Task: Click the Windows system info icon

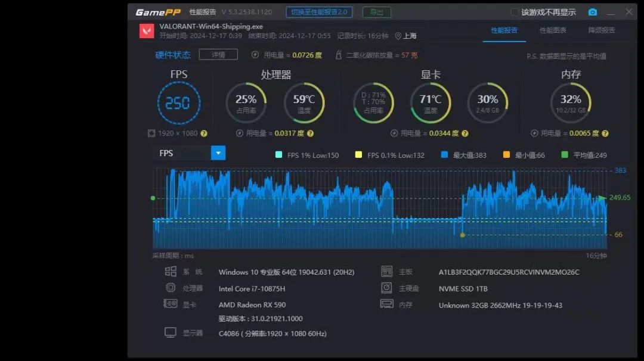Action: tap(171, 271)
